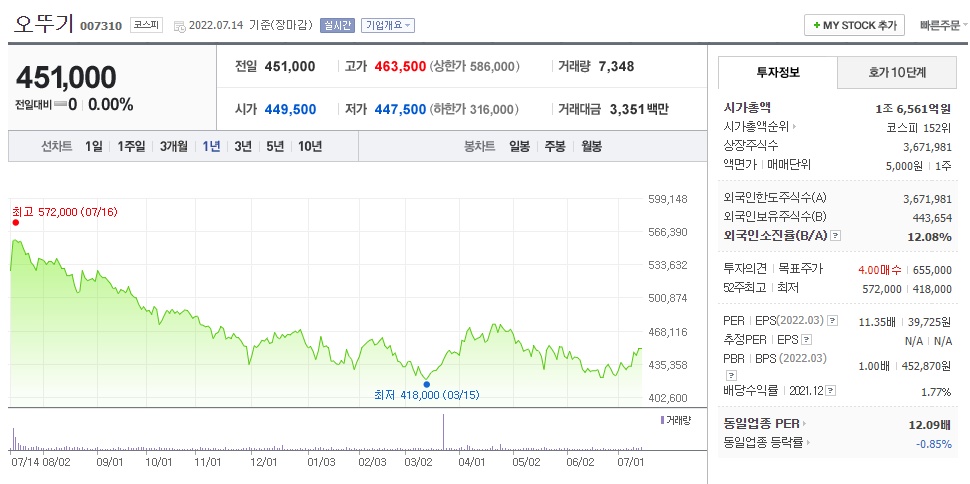Screen dimensions: 970x484
Task: Click the blue 최저 418,000 chart marker
Action: point(426,384)
